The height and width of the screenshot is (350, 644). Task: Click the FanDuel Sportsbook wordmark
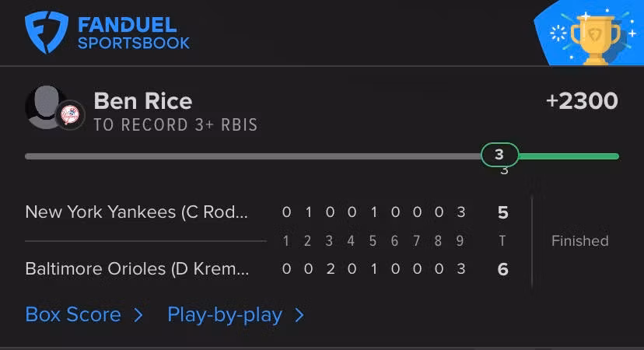(133, 33)
